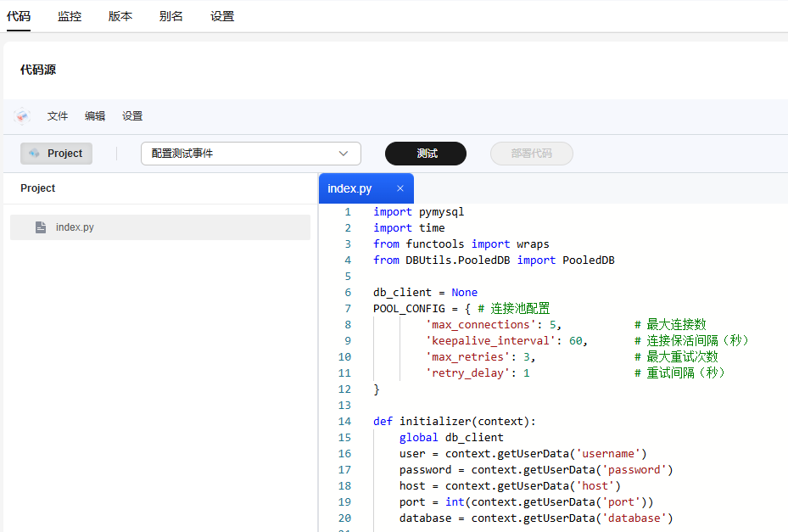Select index.py in the Project tree

coord(75,227)
